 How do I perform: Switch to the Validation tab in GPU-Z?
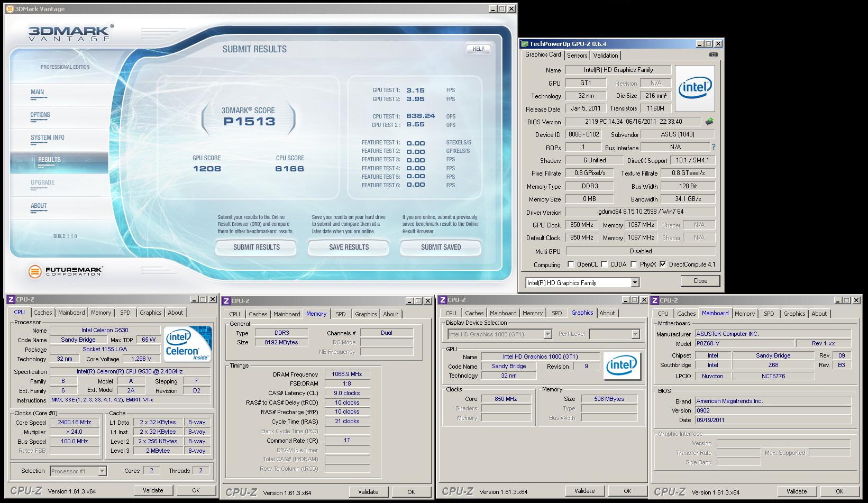click(606, 56)
